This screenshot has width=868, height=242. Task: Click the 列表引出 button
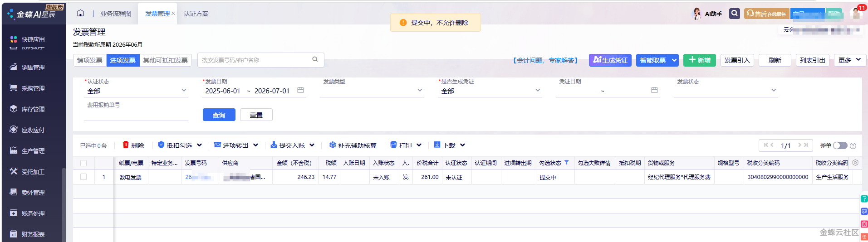click(x=813, y=60)
